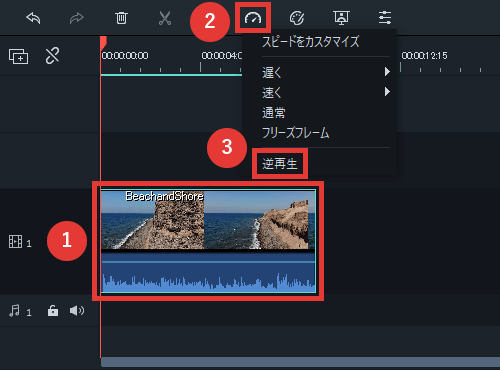Click the Redo arrow icon

point(77,18)
